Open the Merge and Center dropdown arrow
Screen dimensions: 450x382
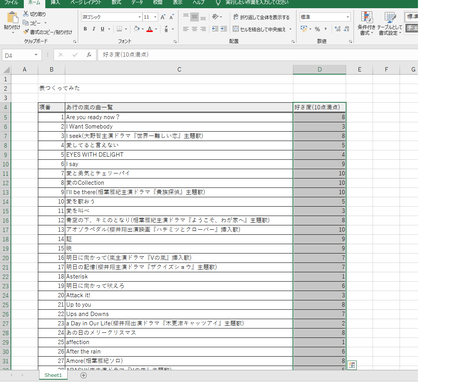pos(290,29)
